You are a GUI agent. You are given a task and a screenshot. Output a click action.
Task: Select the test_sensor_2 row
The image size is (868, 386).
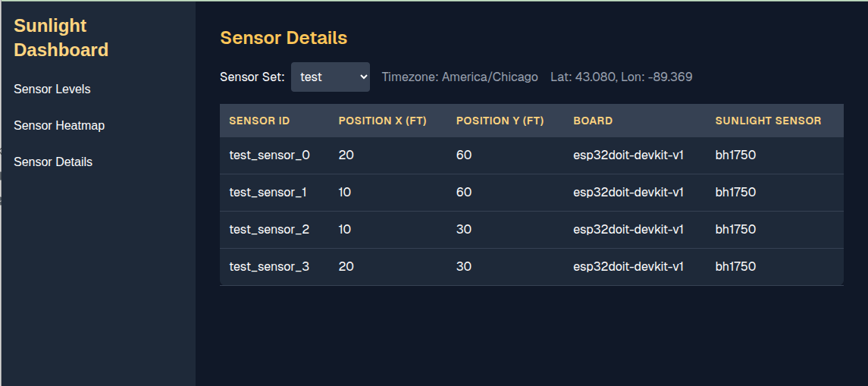point(531,230)
